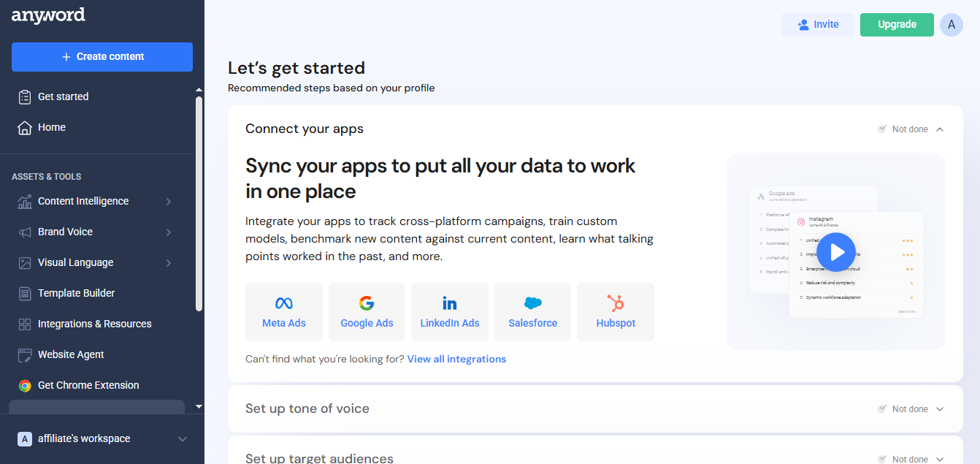Open the affiliate's workspace dropdown
Screen dimensions: 980x464
pos(183,438)
